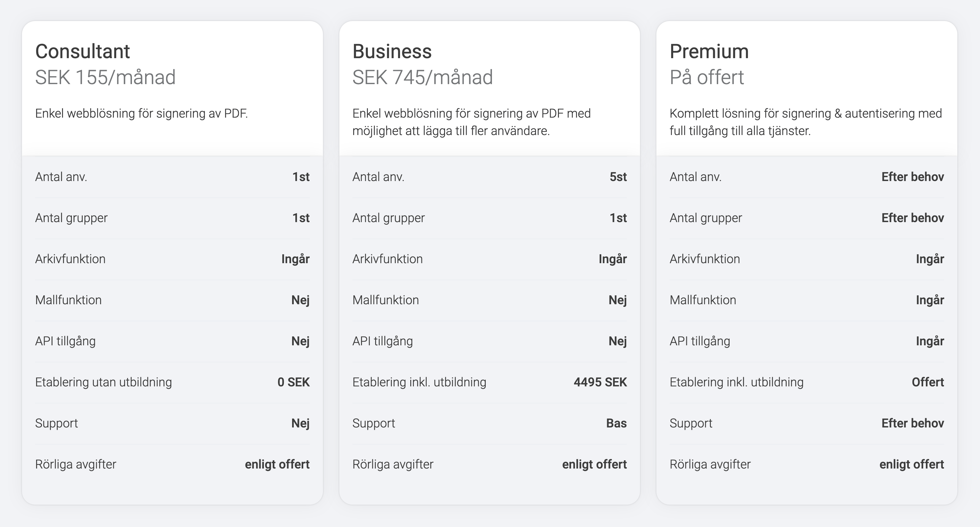Click the På offert price label
This screenshot has height=527, width=980.
point(707,77)
